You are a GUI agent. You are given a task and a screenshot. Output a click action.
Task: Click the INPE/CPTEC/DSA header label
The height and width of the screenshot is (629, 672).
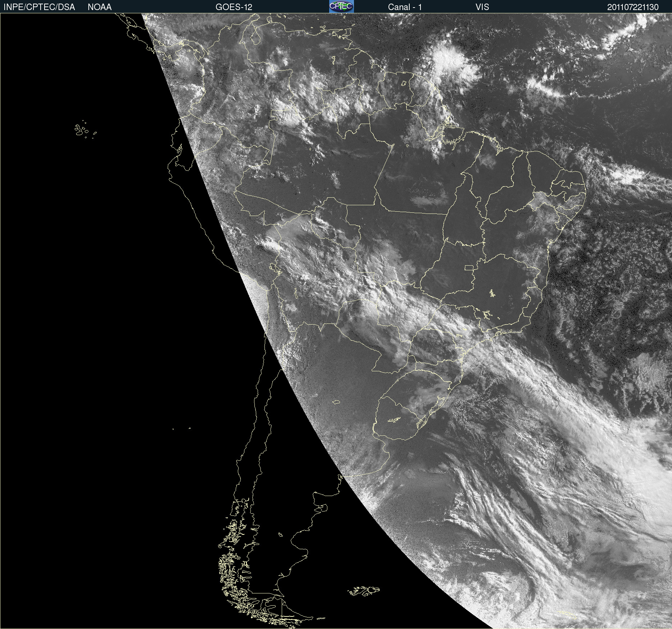tap(39, 7)
